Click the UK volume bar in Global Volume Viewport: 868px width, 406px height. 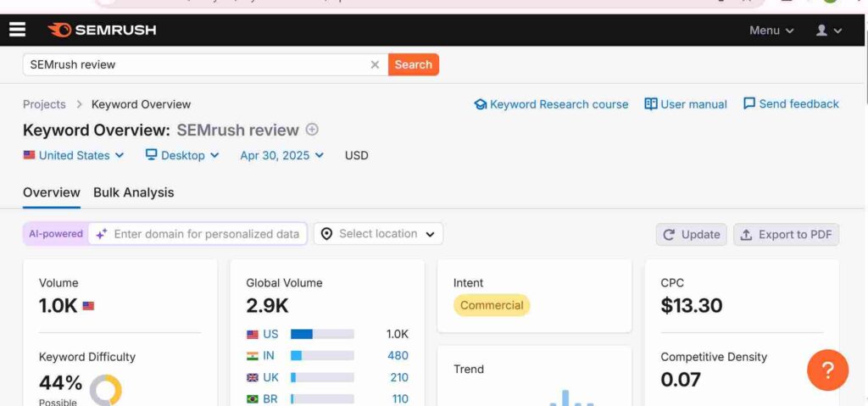pos(322,378)
